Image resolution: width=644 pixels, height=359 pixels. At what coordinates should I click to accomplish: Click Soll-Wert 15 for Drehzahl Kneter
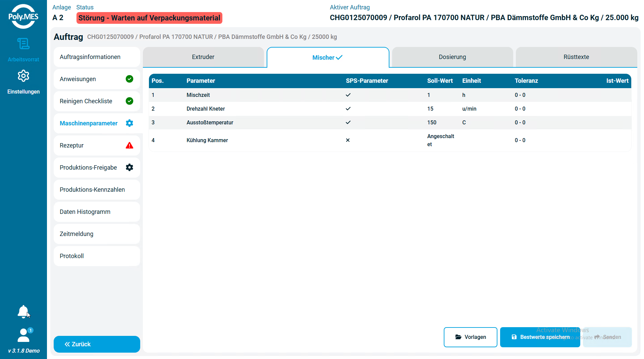[430, 109]
